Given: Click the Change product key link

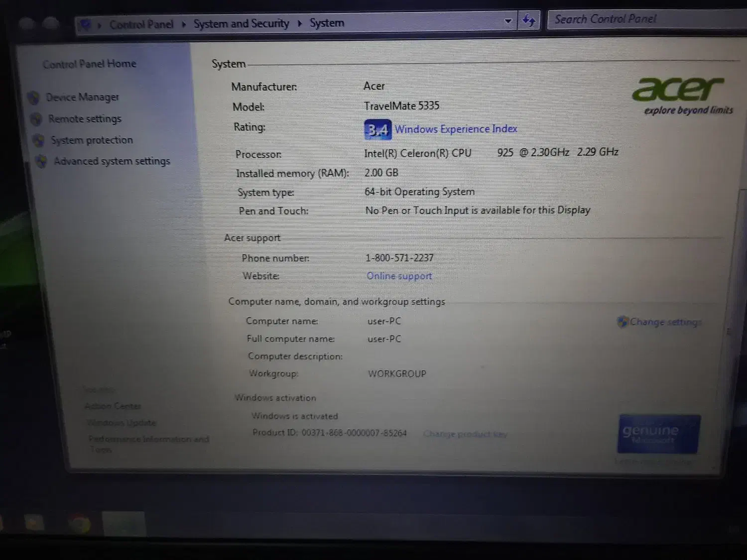Looking at the screenshot, I should pyautogui.click(x=465, y=434).
